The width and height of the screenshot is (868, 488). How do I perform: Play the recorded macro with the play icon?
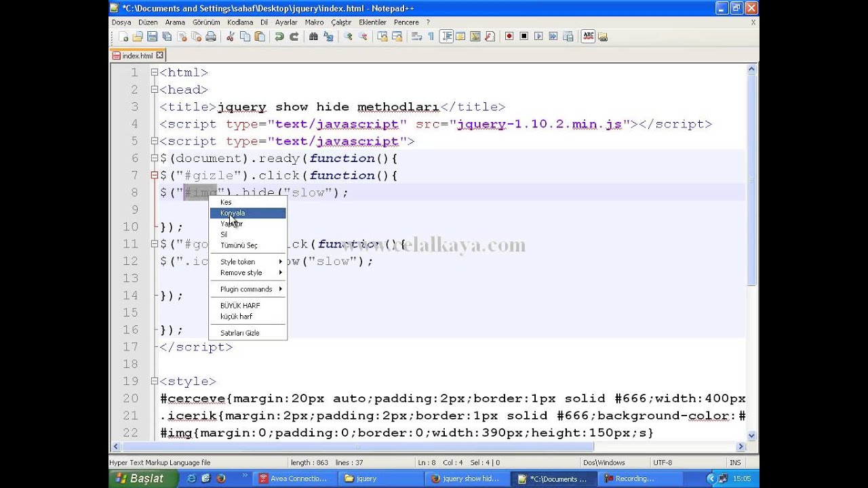538,37
